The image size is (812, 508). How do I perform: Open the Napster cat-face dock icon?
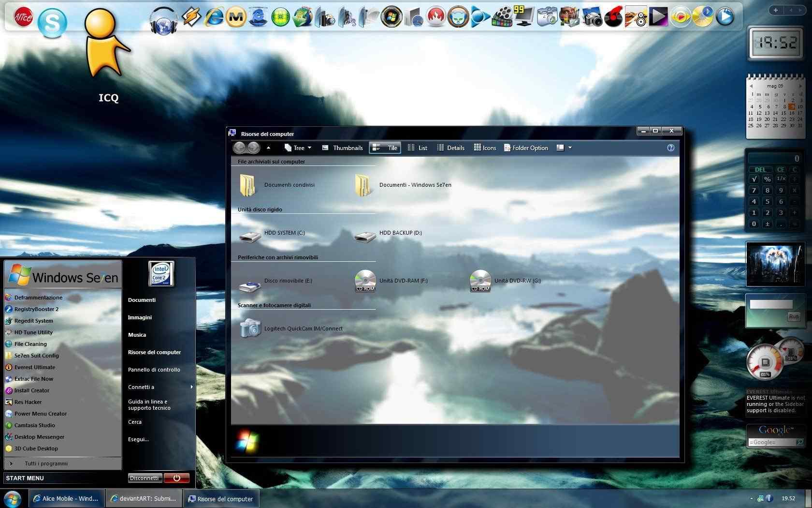[x=458, y=17]
